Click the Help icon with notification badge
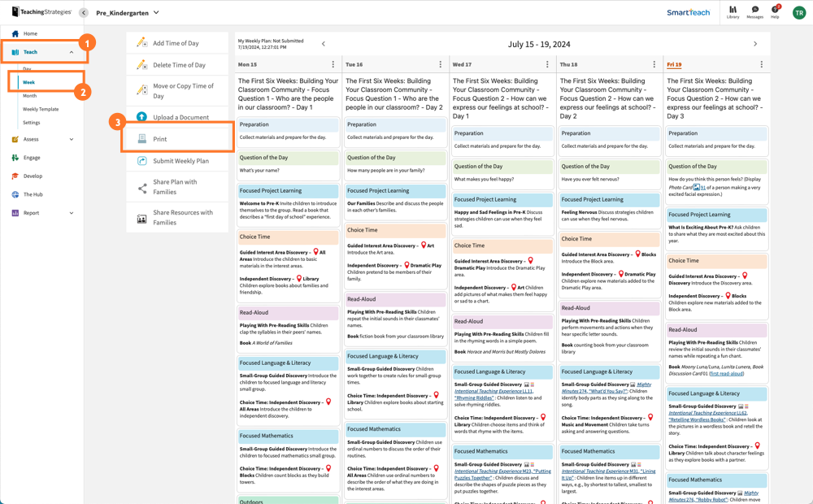 (775, 11)
